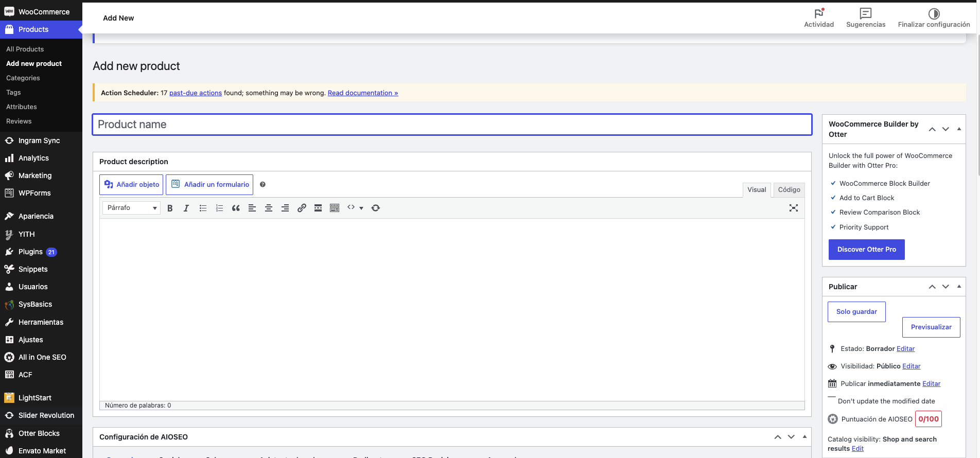This screenshot has height=458, width=980.
Task: Open the Párrafo format dropdown
Action: pyautogui.click(x=132, y=208)
